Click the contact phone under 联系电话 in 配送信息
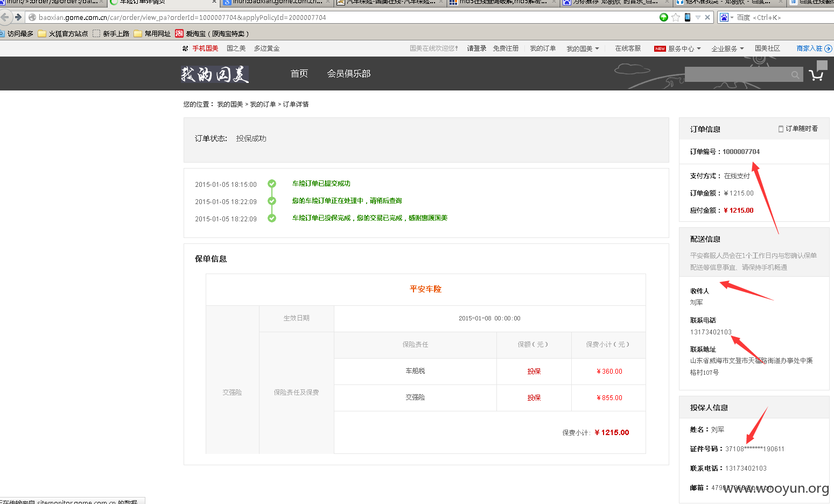834x504 pixels. (x=711, y=332)
